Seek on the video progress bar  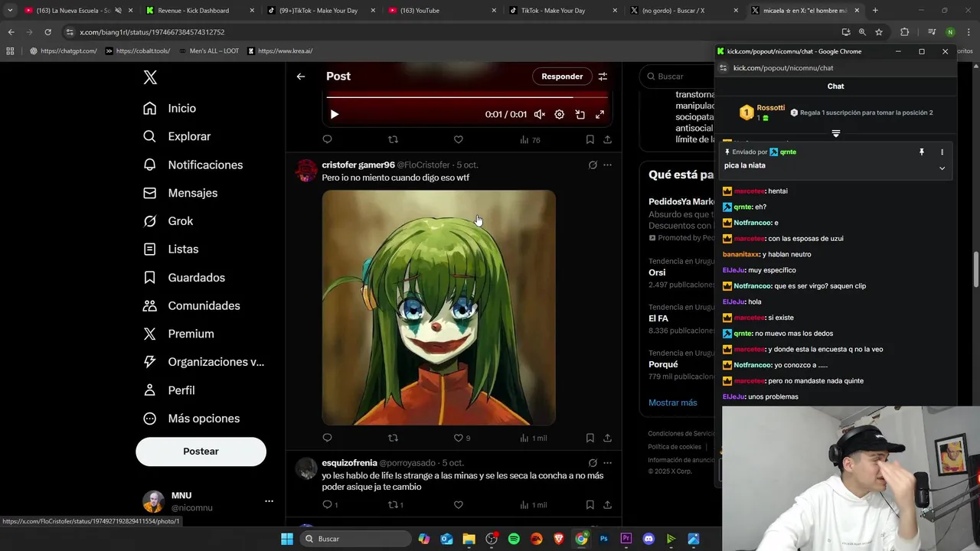pos(467,97)
